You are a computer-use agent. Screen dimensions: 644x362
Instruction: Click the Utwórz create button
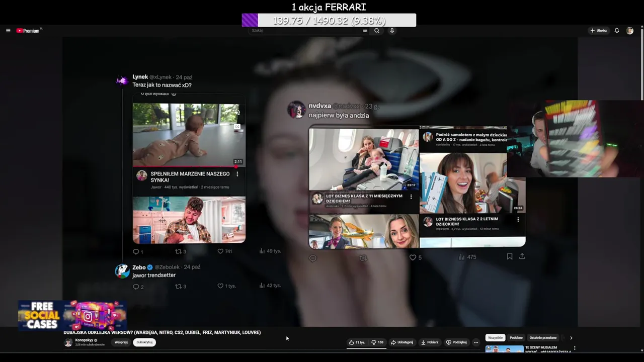599,31
